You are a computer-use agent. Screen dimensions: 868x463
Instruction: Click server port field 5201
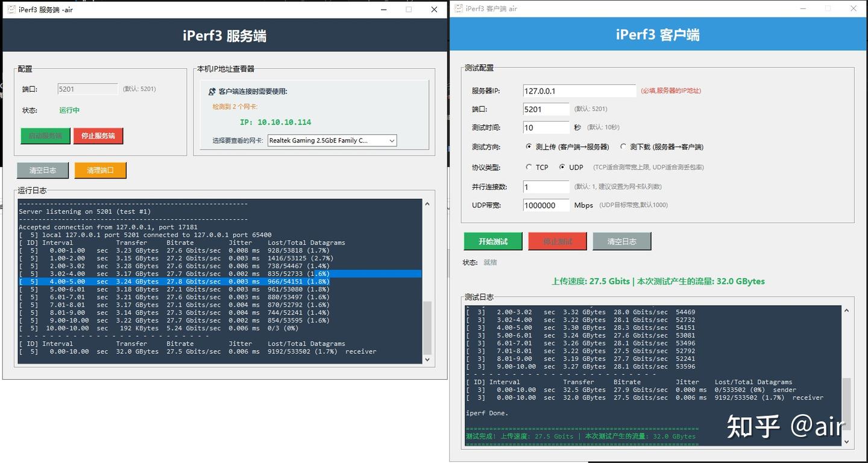pos(87,89)
